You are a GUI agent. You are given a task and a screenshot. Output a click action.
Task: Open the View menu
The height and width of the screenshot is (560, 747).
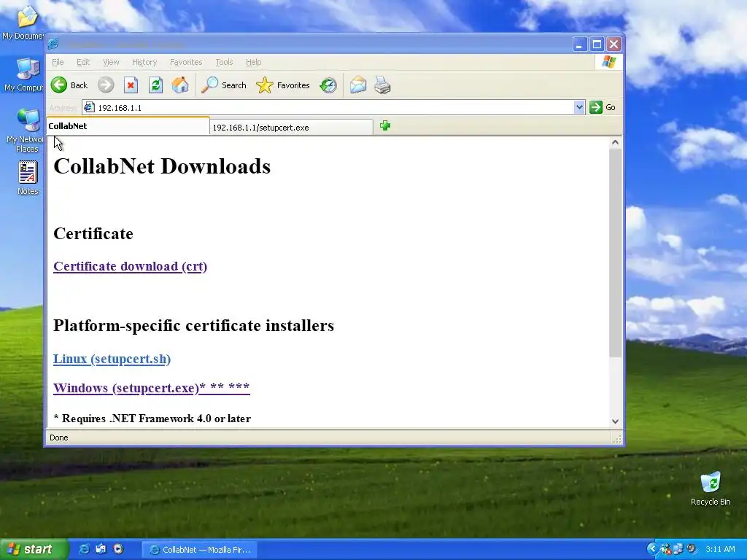pyautogui.click(x=111, y=62)
